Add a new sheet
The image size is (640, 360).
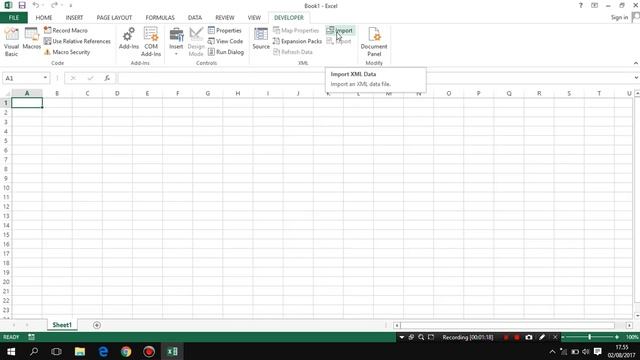[x=97, y=325]
